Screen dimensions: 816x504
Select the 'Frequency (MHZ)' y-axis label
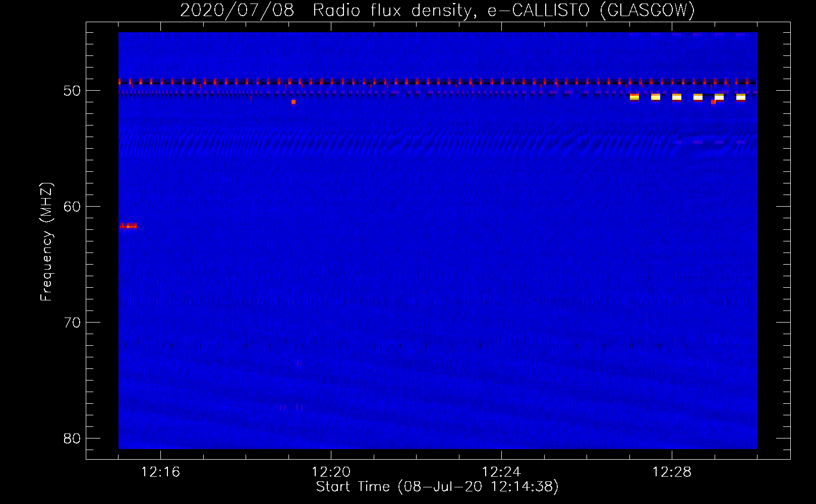(x=46, y=242)
